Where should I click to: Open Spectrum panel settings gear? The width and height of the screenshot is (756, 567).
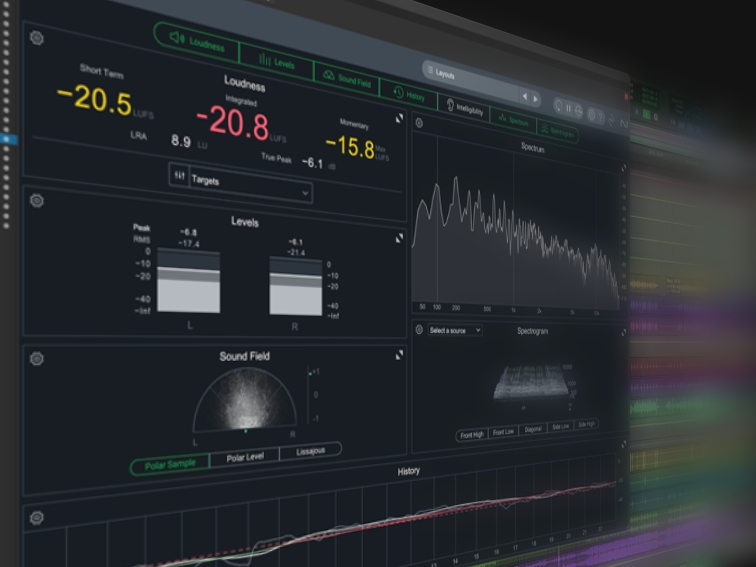pos(419,123)
